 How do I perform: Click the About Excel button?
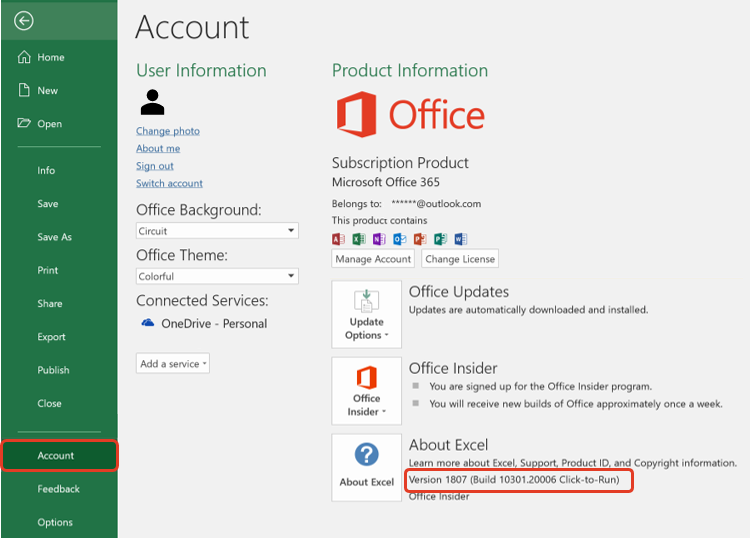tap(366, 467)
